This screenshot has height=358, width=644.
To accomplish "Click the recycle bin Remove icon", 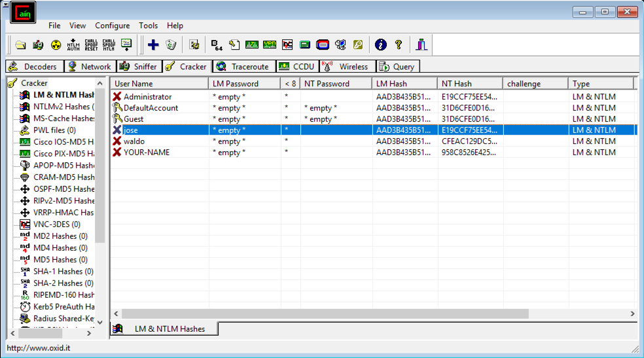I will (x=171, y=45).
